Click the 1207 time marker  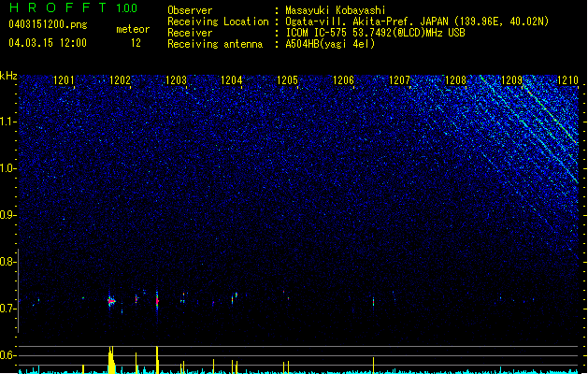pyautogui.click(x=399, y=80)
